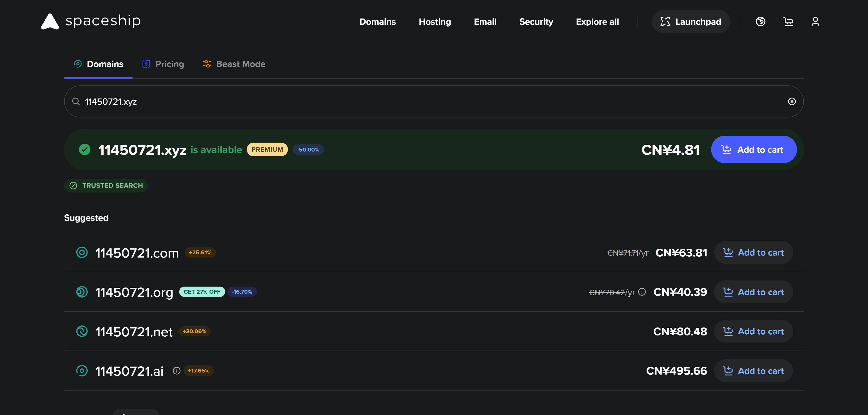
Task: Click the TRUSTED SEARCH badge
Action: tap(106, 186)
